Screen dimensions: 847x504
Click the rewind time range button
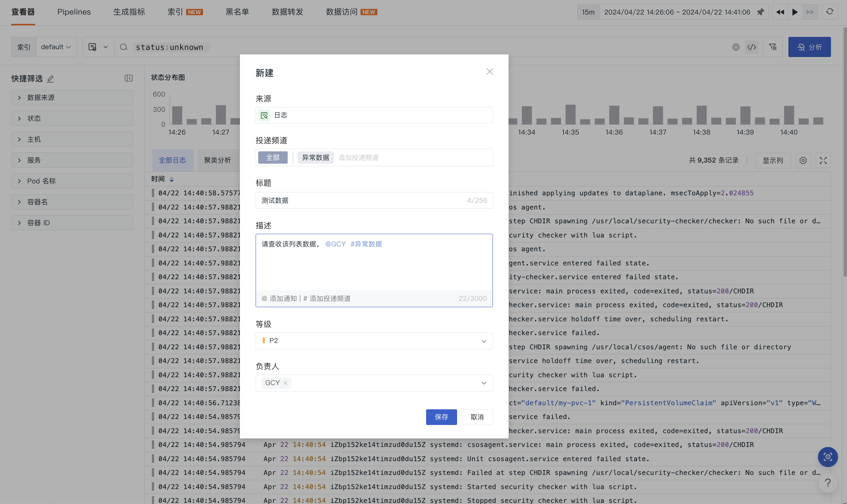(x=780, y=12)
